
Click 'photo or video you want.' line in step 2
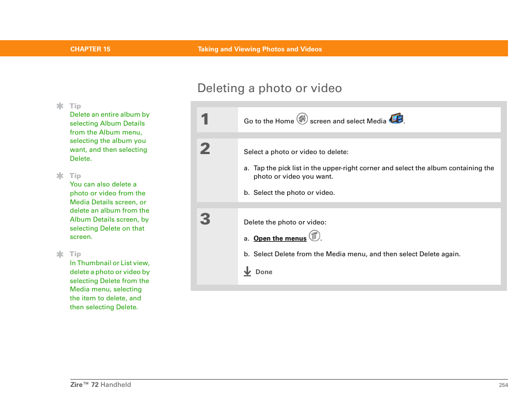coord(293,176)
